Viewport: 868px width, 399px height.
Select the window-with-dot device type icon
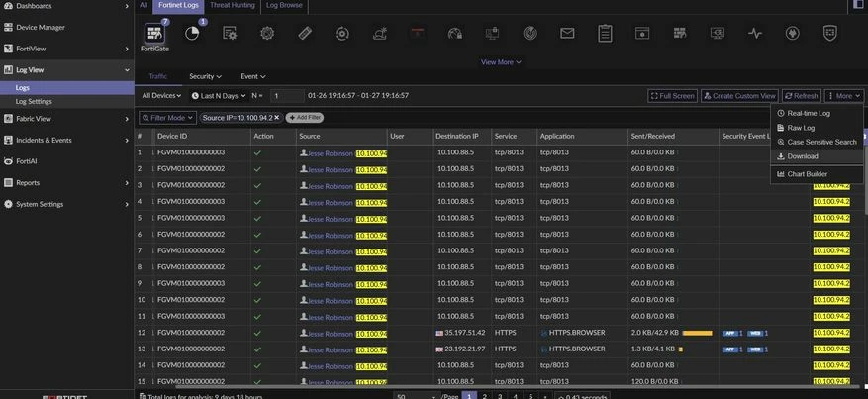point(642,34)
